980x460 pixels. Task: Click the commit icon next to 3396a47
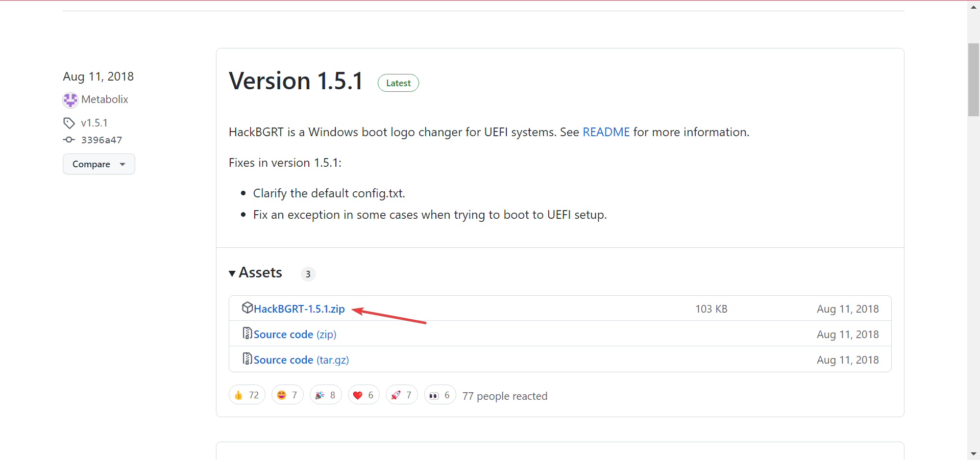click(x=69, y=140)
